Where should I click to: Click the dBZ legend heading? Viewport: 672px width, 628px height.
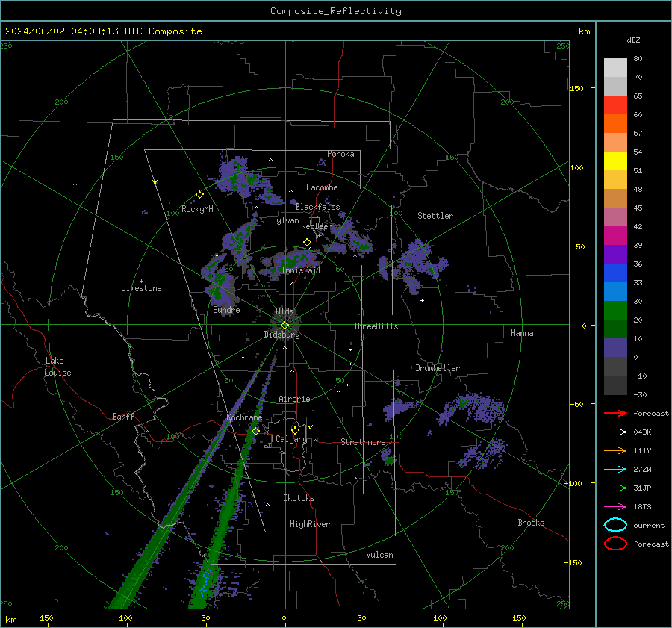tap(633, 40)
